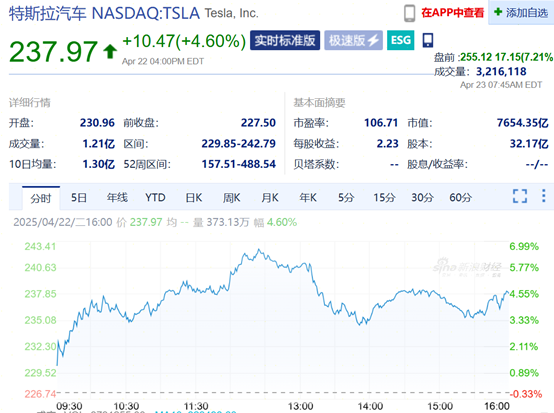Click the opening price 230.96
554x413 pixels.
[97, 123]
